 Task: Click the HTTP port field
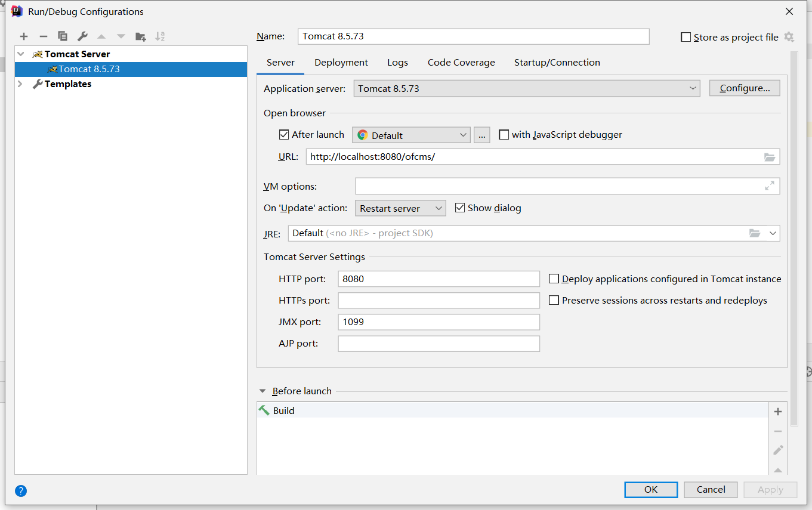click(x=439, y=279)
